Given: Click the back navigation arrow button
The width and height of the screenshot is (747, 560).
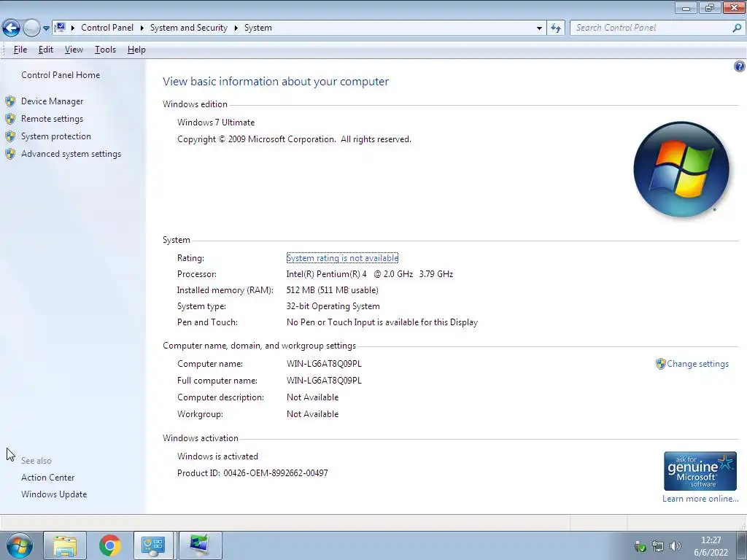Looking at the screenshot, I should tap(12, 28).
